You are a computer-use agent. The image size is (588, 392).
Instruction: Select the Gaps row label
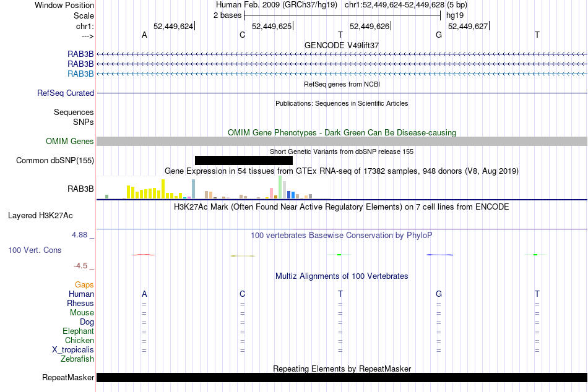point(84,285)
